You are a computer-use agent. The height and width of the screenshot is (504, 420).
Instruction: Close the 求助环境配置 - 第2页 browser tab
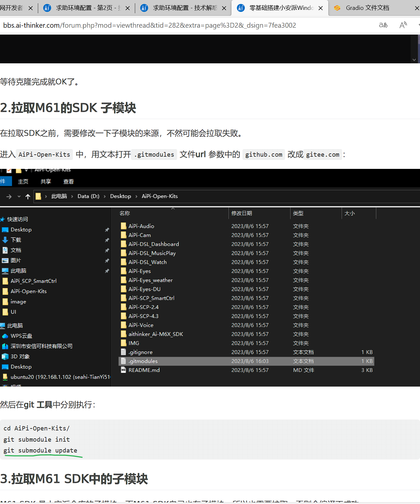128,8
